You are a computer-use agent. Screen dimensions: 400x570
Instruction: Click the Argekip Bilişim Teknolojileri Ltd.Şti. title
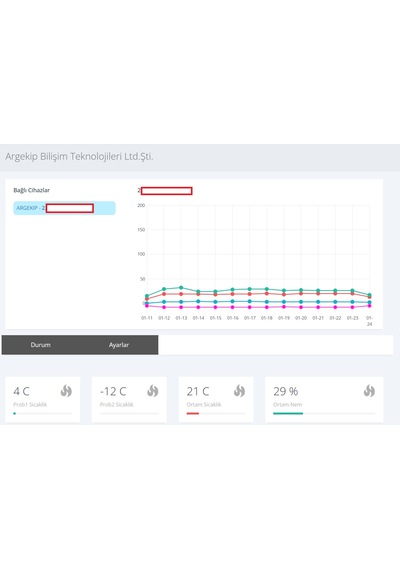tap(79, 157)
